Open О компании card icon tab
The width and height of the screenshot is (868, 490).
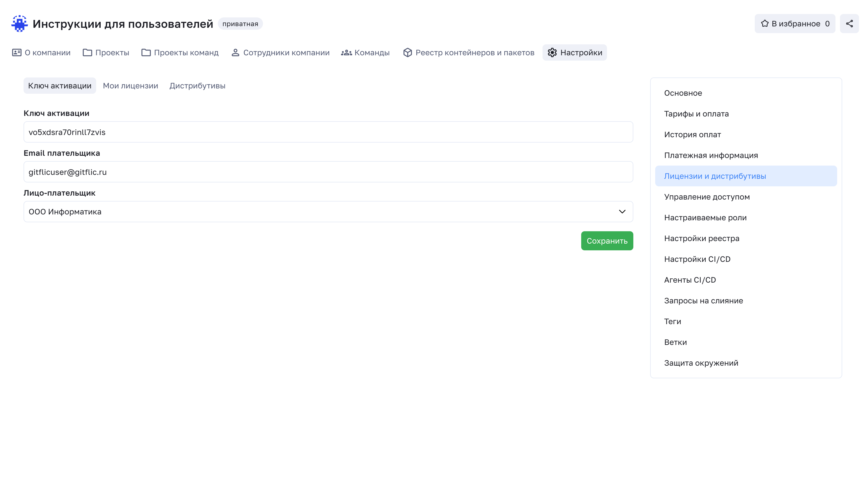pos(17,52)
